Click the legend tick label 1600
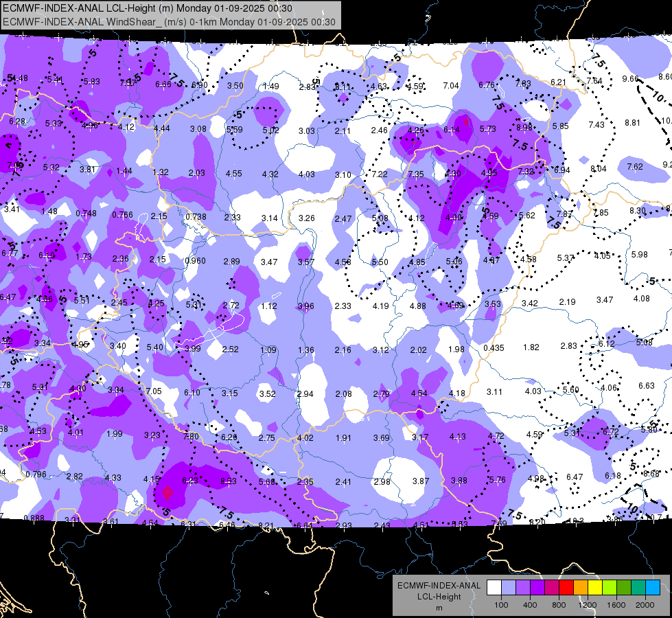 616,605
